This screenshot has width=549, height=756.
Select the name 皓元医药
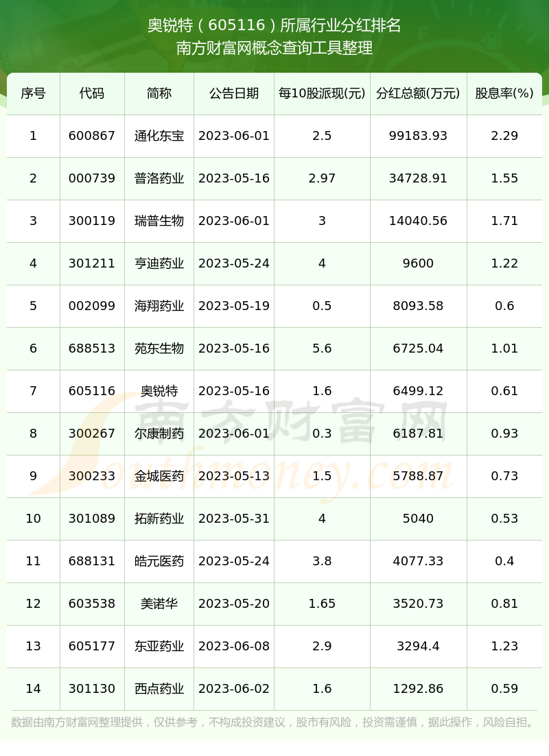[159, 560]
